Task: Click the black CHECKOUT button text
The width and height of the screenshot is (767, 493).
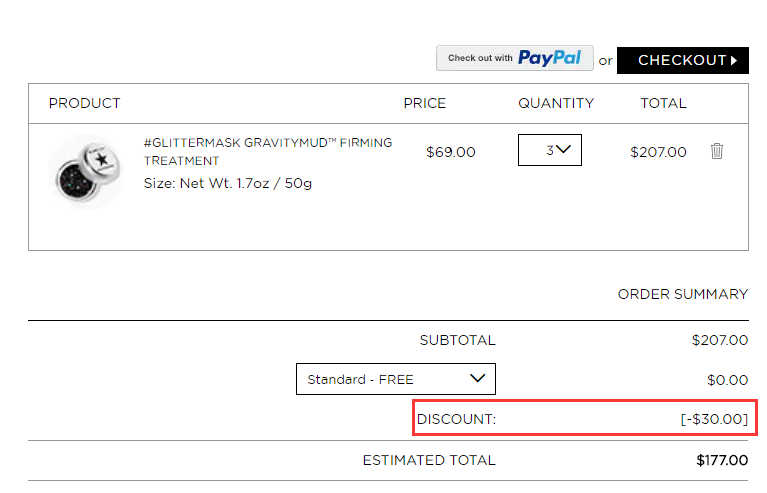Action: pos(682,60)
